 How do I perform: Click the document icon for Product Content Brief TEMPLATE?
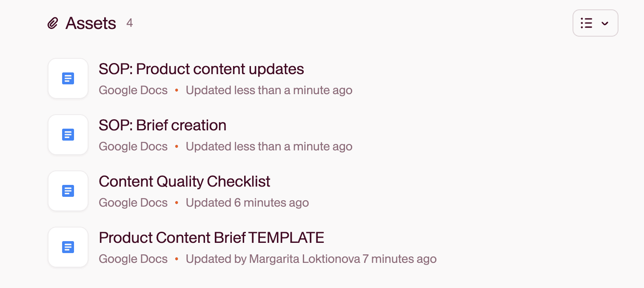(68, 247)
